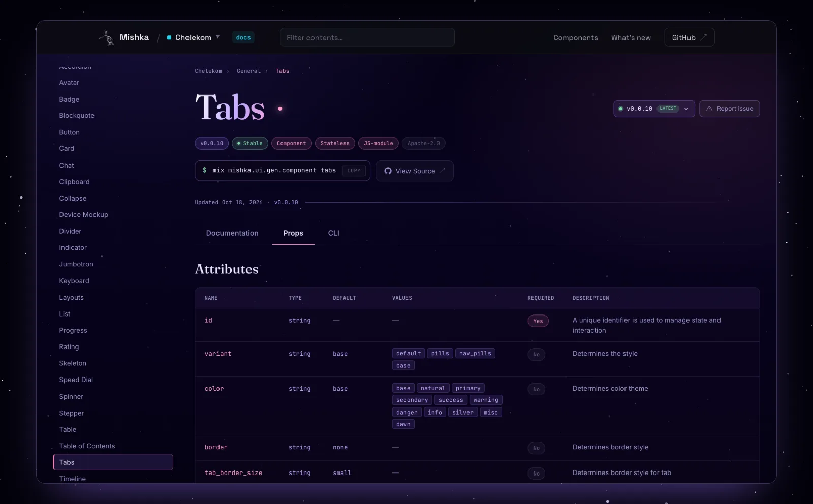Click the Filter contents search field
The width and height of the screenshot is (813, 504).
tap(367, 37)
